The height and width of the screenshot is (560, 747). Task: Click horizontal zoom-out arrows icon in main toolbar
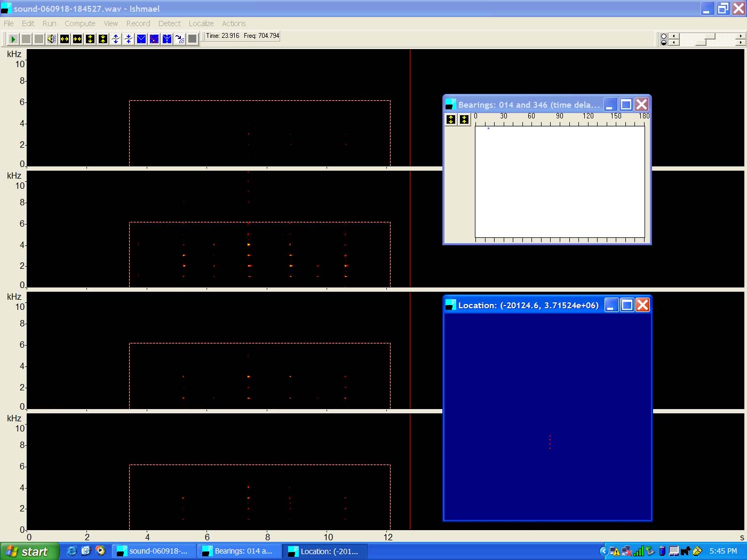[77, 39]
